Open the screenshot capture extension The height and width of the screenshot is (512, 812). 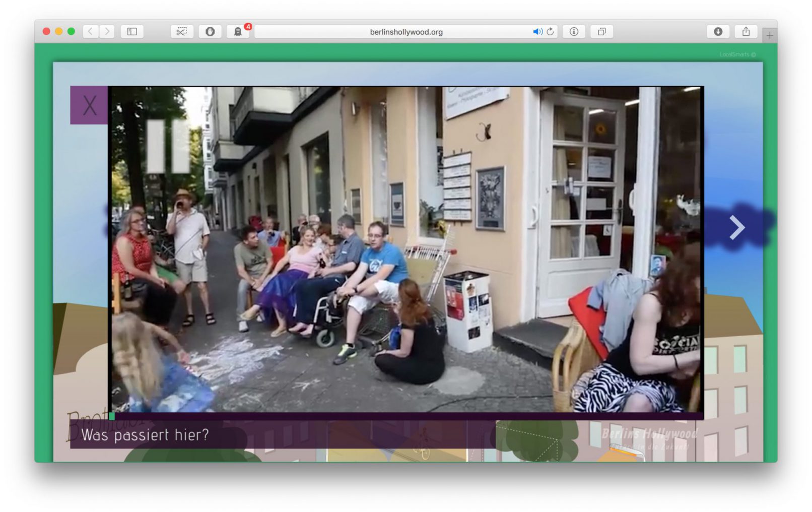point(182,32)
